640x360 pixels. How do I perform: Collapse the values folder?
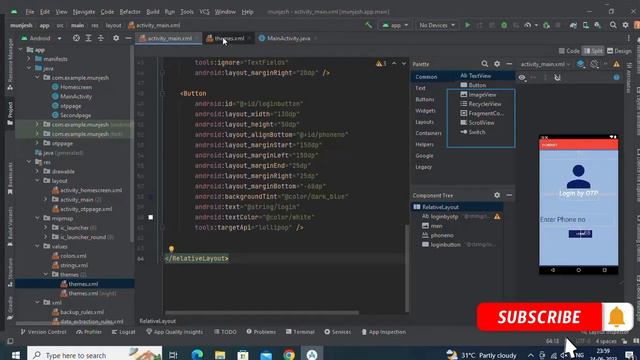pos(37,247)
